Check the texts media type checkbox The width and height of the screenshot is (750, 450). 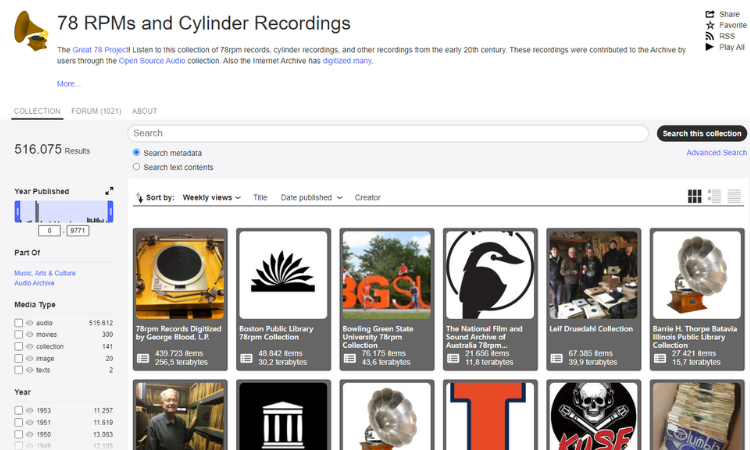[19, 370]
